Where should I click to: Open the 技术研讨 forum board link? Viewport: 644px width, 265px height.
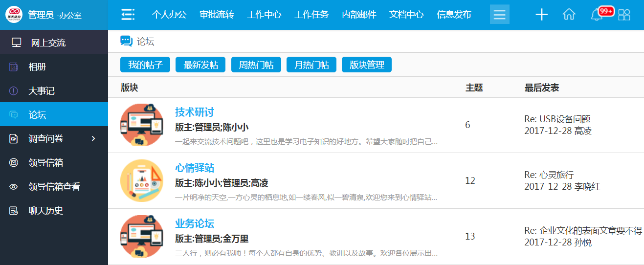pyautogui.click(x=195, y=112)
